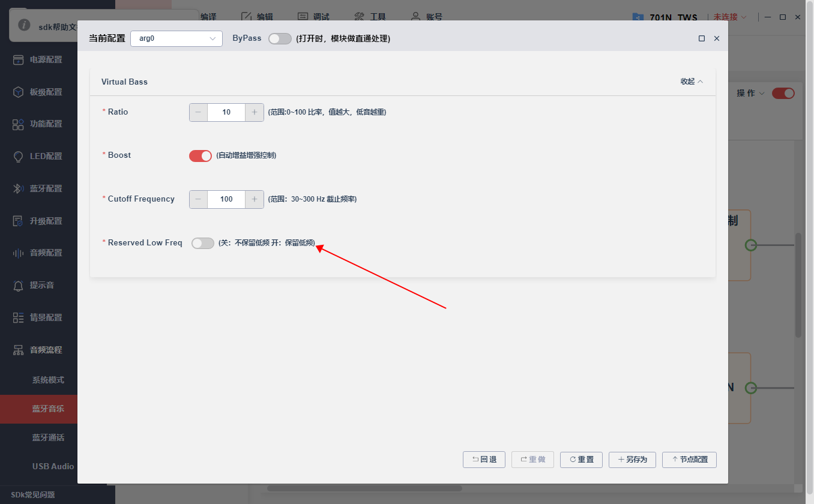Click the 节点配置 node config button
Image resolution: width=814 pixels, height=504 pixels.
(689, 460)
